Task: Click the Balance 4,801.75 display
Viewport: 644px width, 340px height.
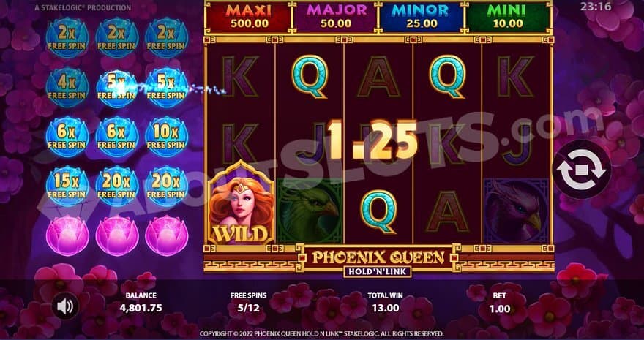Action: (141, 303)
